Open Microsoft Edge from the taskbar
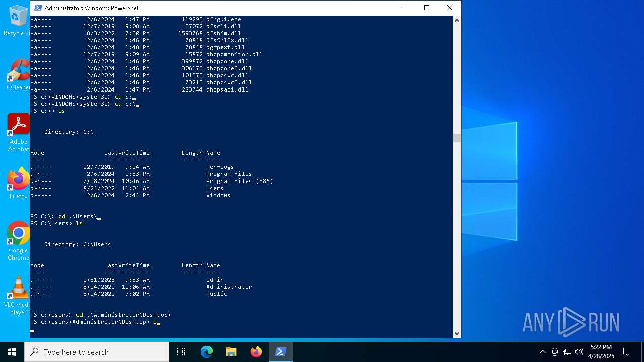This screenshot has height=362, width=644. (x=207, y=352)
